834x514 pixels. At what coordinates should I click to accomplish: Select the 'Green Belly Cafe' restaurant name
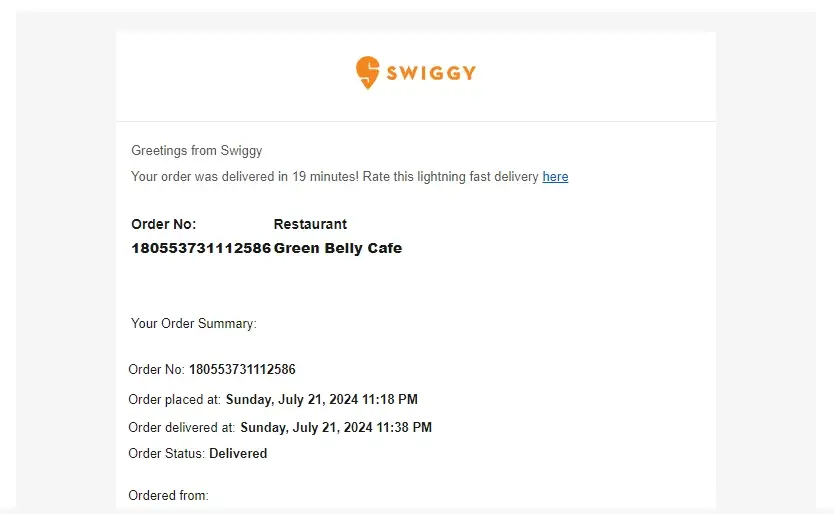pyautogui.click(x=338, y=248)
